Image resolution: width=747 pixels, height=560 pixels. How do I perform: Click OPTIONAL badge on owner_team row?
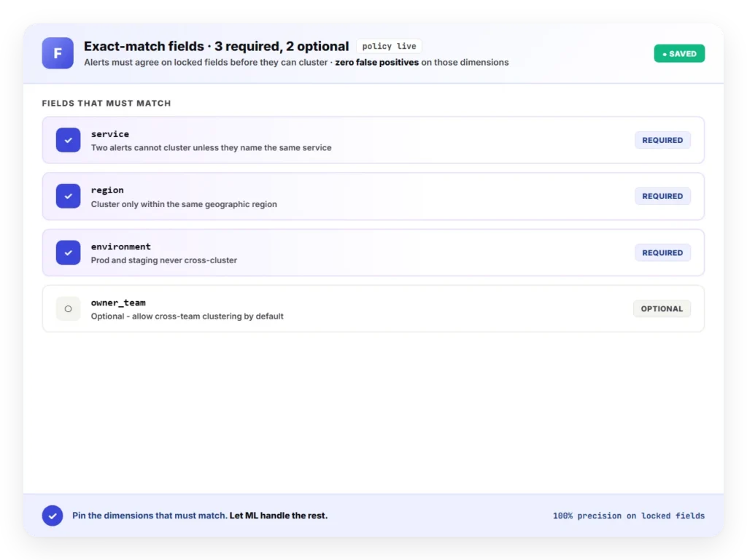point(662,308)
